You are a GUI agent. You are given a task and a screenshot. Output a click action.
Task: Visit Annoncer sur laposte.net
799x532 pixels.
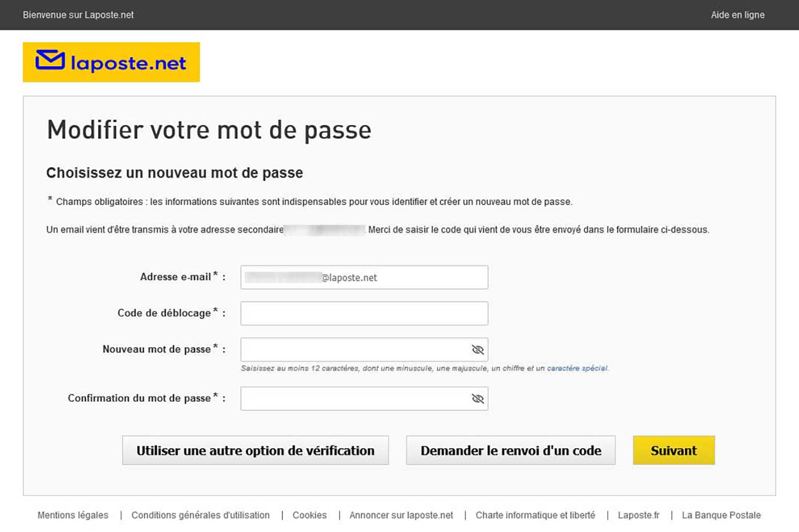click(x=401, y=515)
